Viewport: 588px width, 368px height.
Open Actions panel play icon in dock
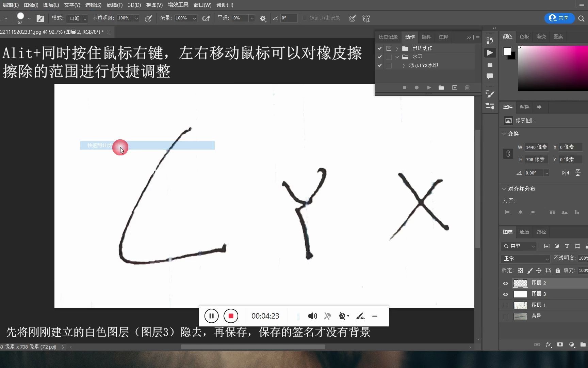pyautogui.click(x=490, y=52)
